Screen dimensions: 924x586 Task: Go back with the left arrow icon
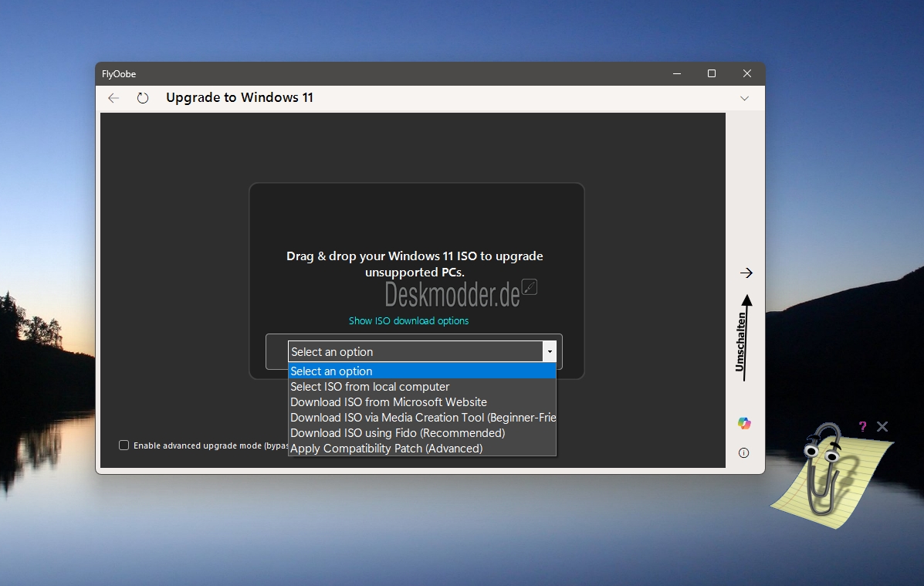(x=113, y=98)
